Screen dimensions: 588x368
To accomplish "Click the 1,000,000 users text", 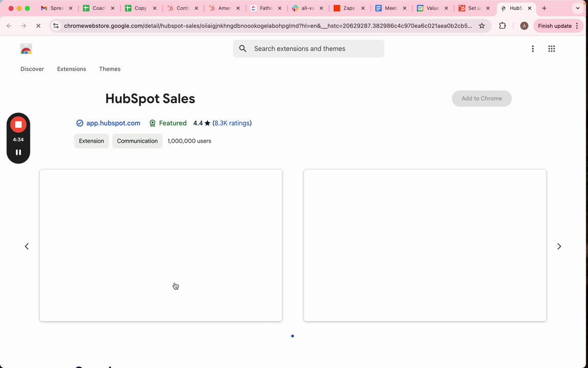I will [x=189, y=141].
